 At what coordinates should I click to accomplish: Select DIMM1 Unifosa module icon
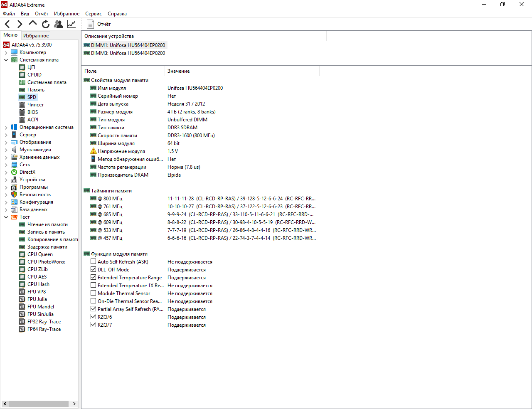tap(87, 45)
